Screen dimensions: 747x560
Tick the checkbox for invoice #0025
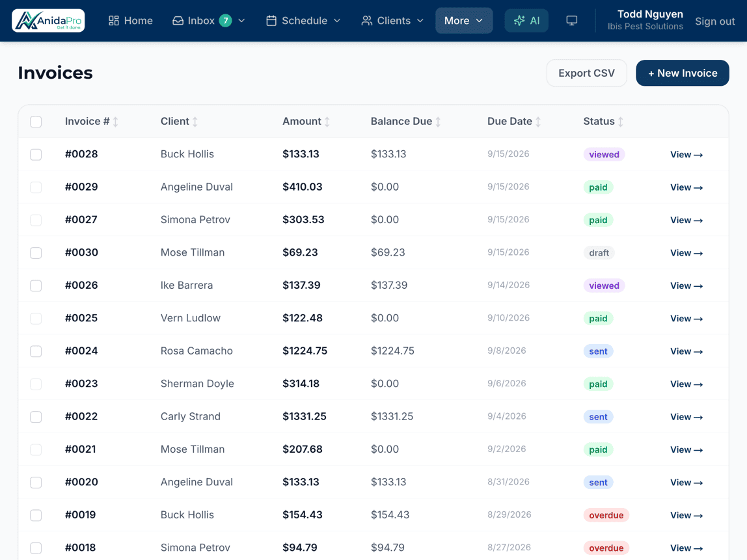pos(36,319)
